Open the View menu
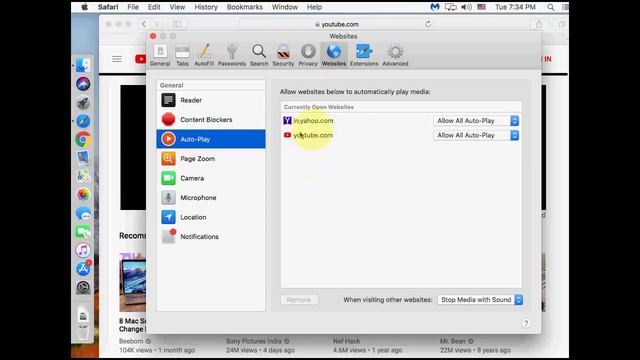The width and height of the screenshot is (640, 360). (177, 7)
